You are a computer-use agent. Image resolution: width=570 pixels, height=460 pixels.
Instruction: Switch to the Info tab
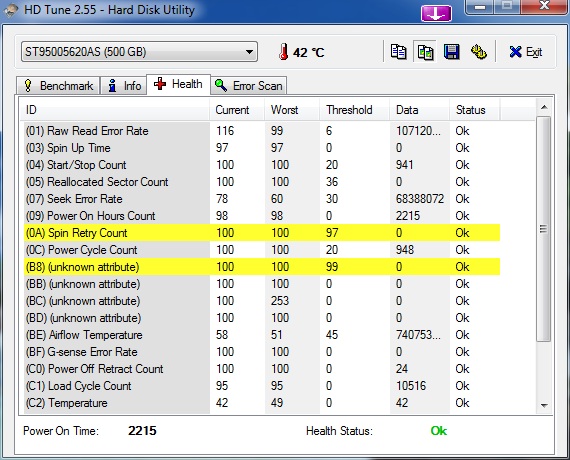coord(124,86)
